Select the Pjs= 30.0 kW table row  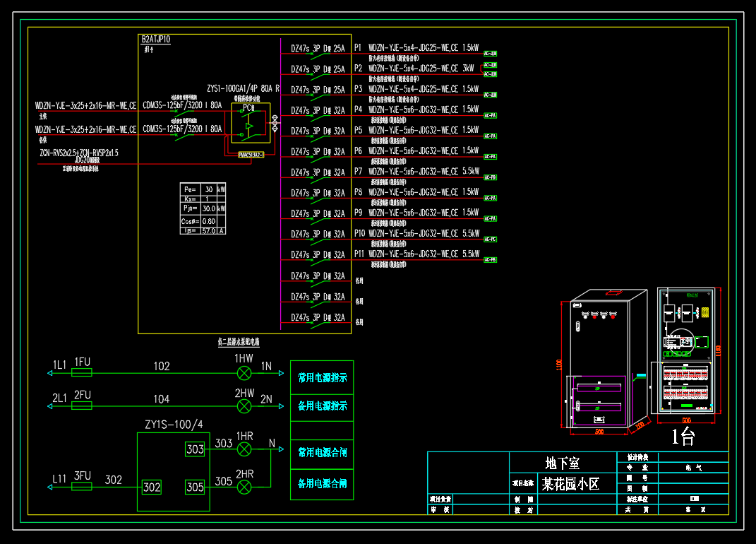[x=203, y=208]
